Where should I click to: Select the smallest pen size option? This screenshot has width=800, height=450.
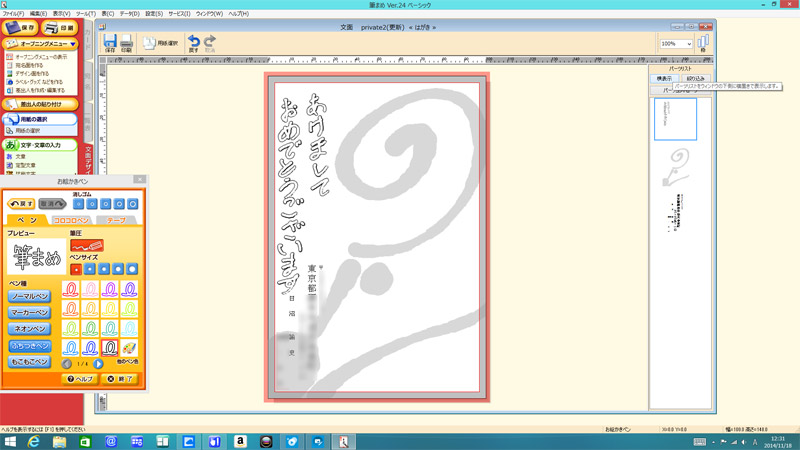click(77, 269)
